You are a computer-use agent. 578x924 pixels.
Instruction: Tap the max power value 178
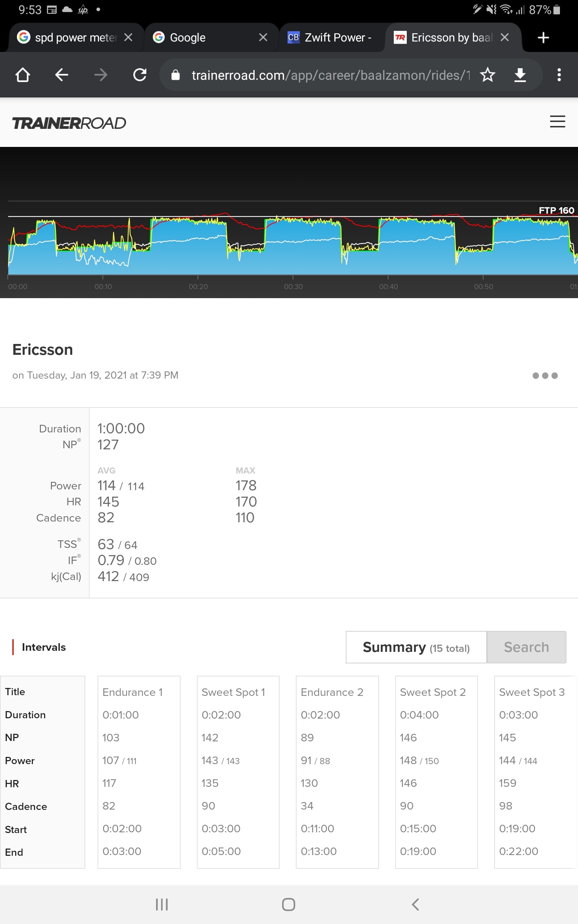click(x=246, y=485)
